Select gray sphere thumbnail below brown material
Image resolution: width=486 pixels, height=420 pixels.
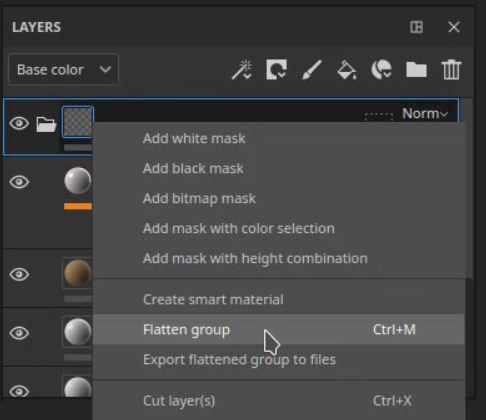coord(78,332)
